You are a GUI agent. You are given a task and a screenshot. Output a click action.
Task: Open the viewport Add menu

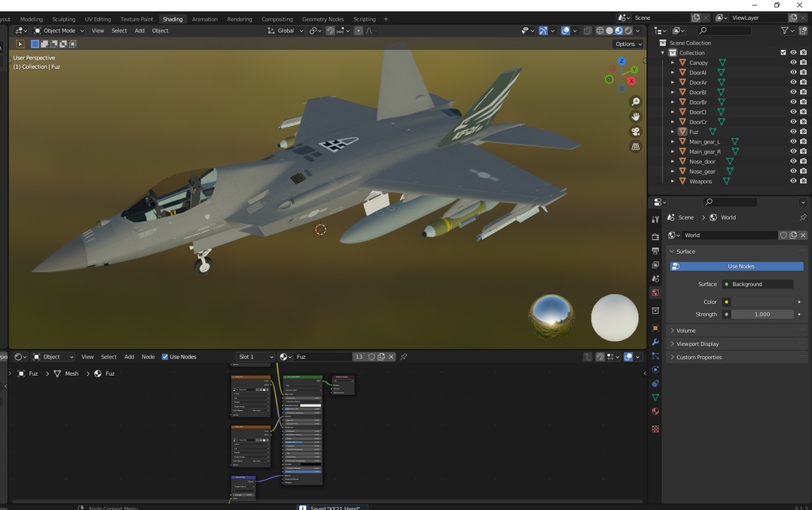(x=140, y=31)
